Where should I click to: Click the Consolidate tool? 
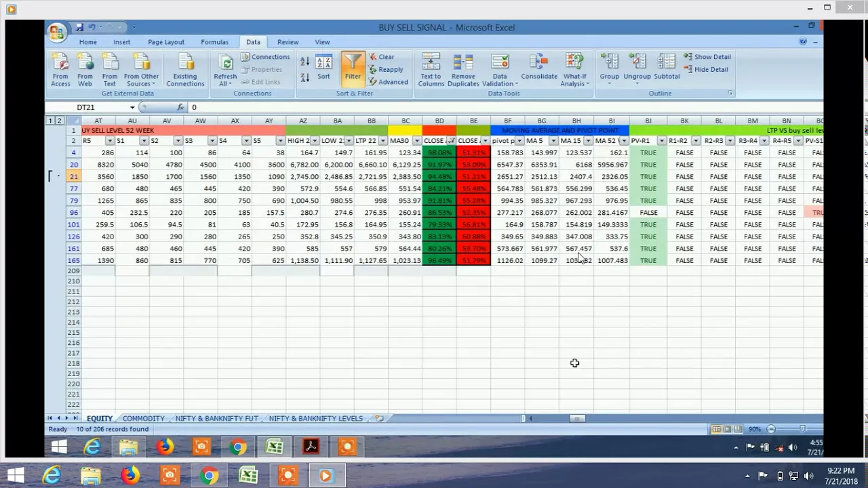tap(539, 68)
